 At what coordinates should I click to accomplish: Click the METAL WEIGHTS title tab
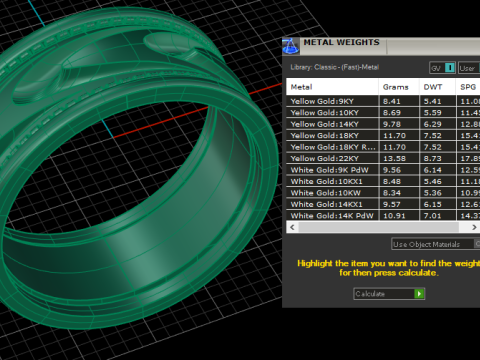(x=341, y=42)
